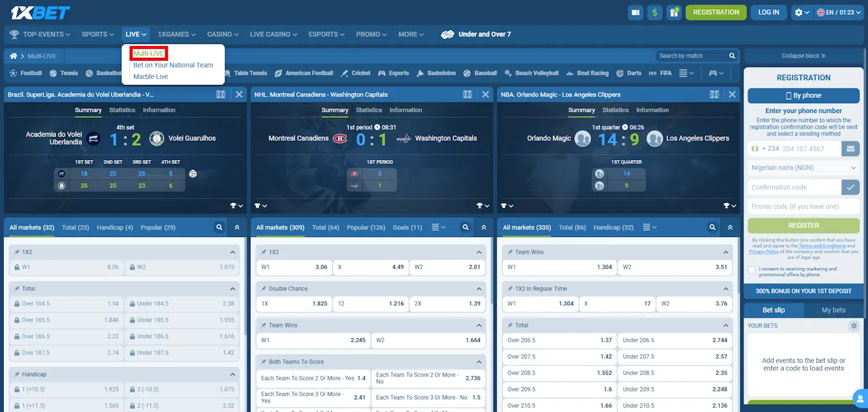
Task: Open the Cricket live matches
Action: coord(361,73)
